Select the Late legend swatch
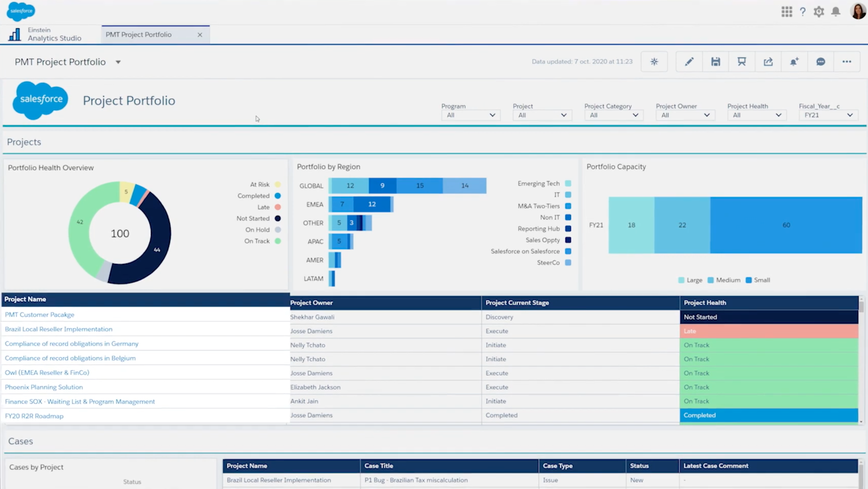The image size is (868, 489). tap(278, 207)
